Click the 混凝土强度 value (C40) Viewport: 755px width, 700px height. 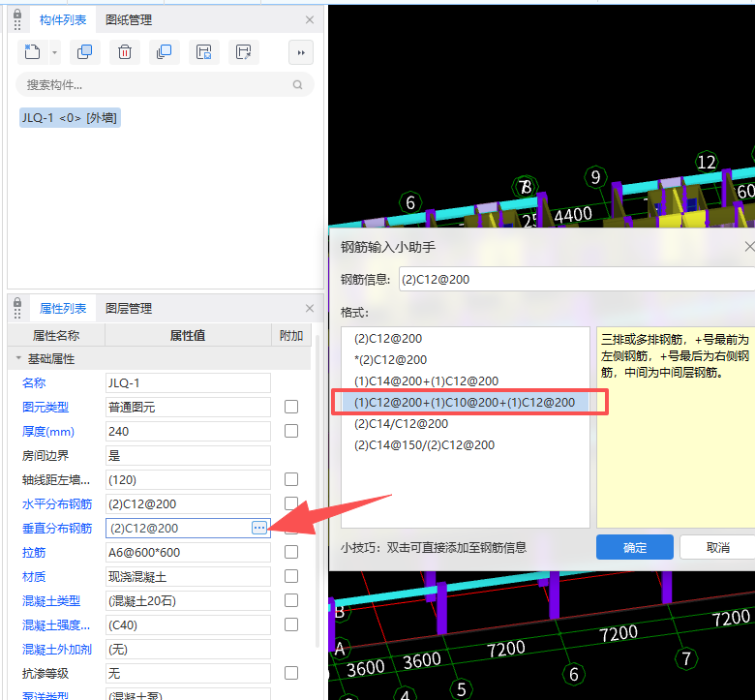188,624
